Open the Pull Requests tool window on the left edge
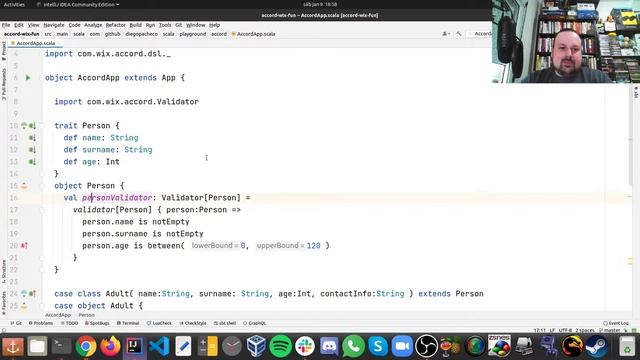The image size is (640, 360). [x=4, y=84]
